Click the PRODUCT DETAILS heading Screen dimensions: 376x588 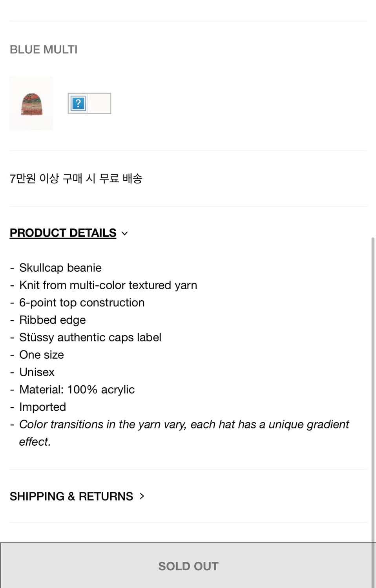63,232
